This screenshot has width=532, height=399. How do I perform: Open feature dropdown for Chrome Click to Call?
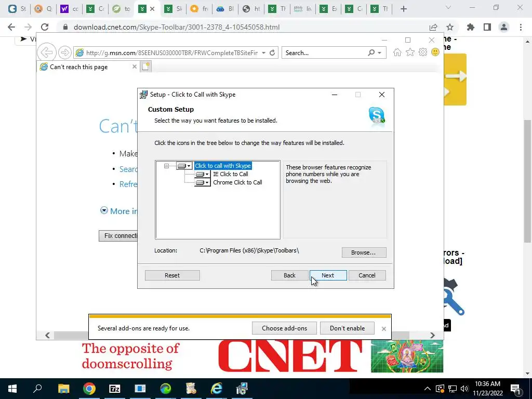coord(202,182)
